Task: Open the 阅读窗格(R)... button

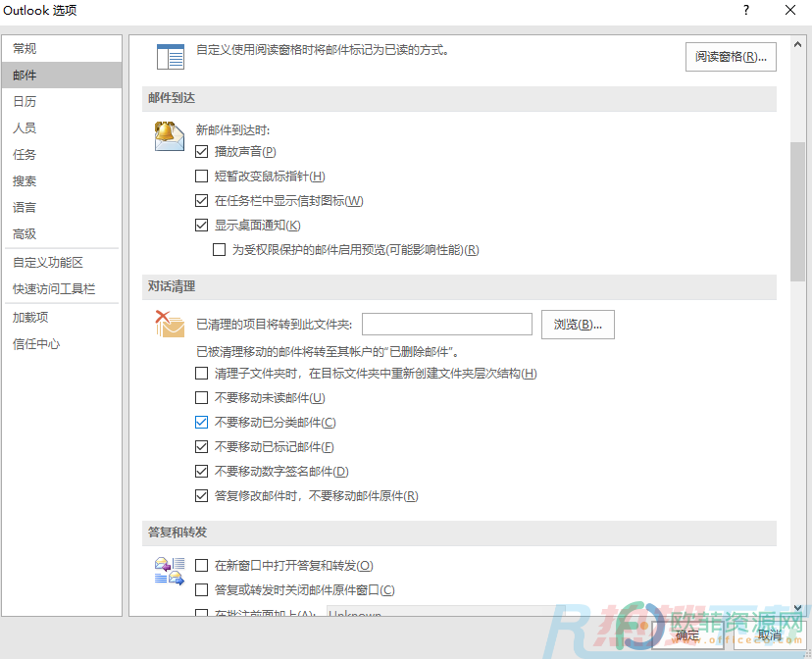Action: click(731, 57)
